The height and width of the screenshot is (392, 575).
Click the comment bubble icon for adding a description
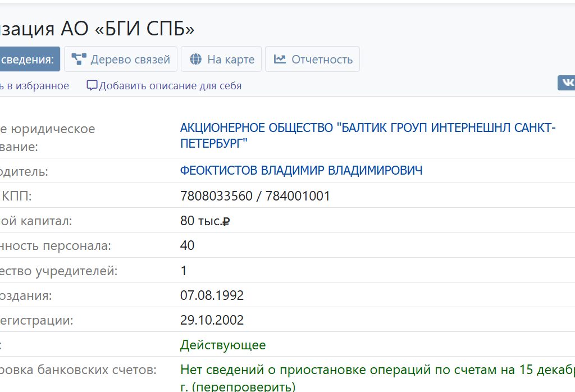click(x=92, y=85)
